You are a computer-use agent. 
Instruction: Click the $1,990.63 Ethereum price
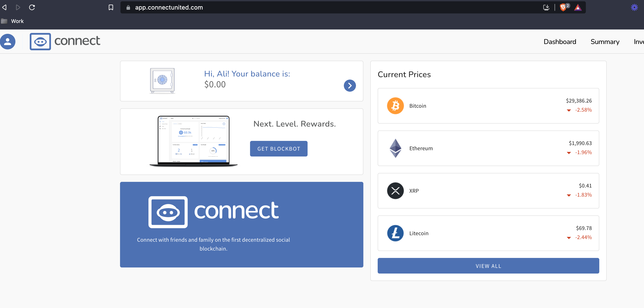[580, 143]
